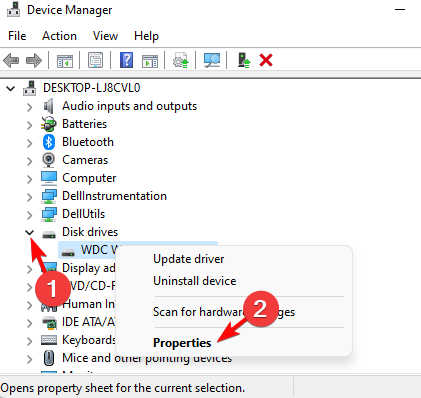Expand the DellUtils category
This screenshot has width=421, height=398.
click(30, 215)
